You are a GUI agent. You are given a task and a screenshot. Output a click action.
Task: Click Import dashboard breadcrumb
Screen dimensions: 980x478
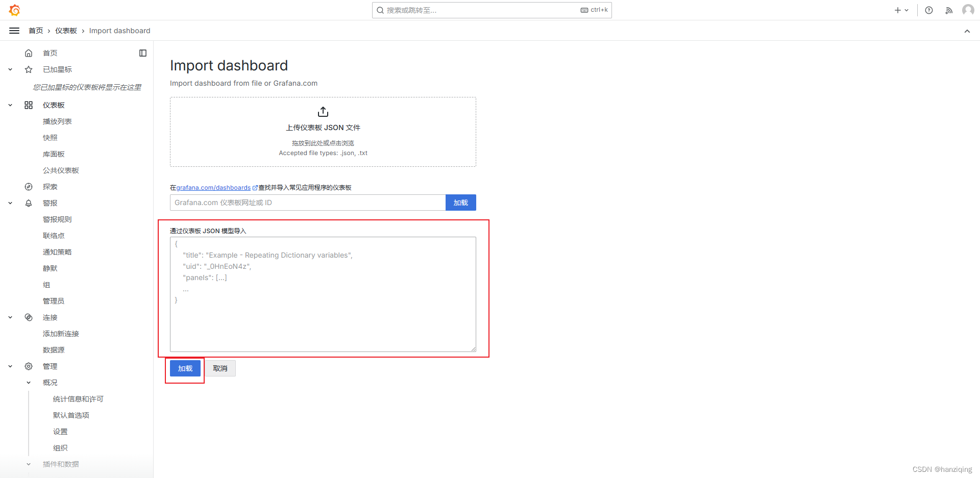coord(119,31)
